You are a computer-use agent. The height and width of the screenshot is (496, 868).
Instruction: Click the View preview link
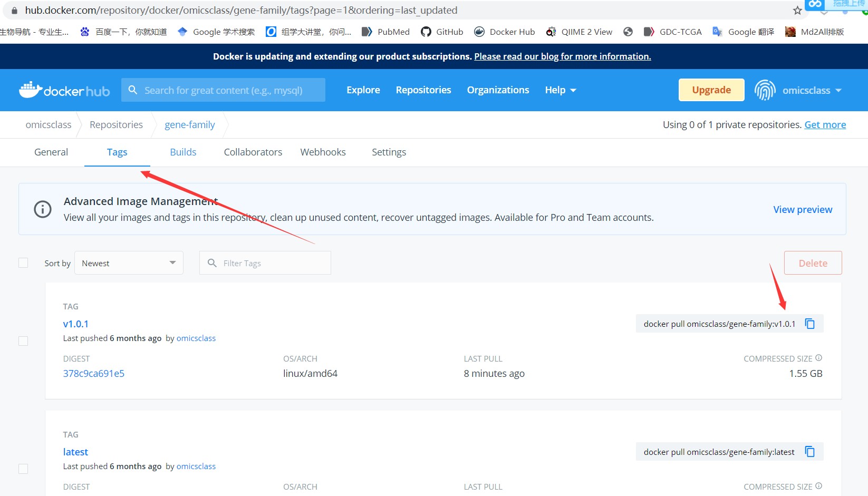coord(803,209)
